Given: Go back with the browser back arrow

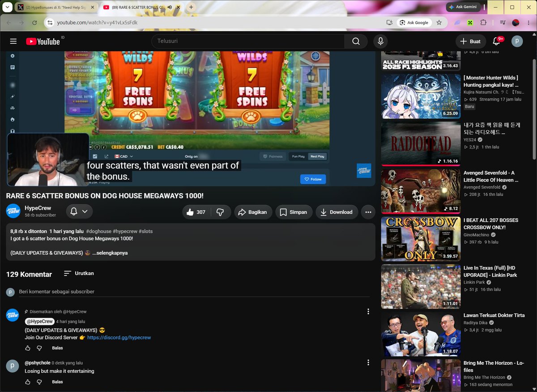Looking at the screenshot, I should pyautogui.click(x=9, y=22).
